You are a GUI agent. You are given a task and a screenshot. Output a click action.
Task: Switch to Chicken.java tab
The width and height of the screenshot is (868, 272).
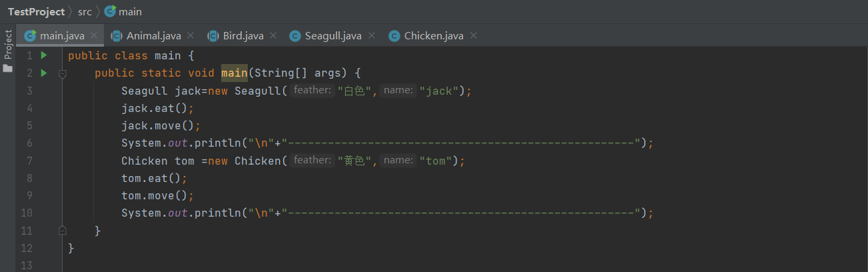(434, 36)
